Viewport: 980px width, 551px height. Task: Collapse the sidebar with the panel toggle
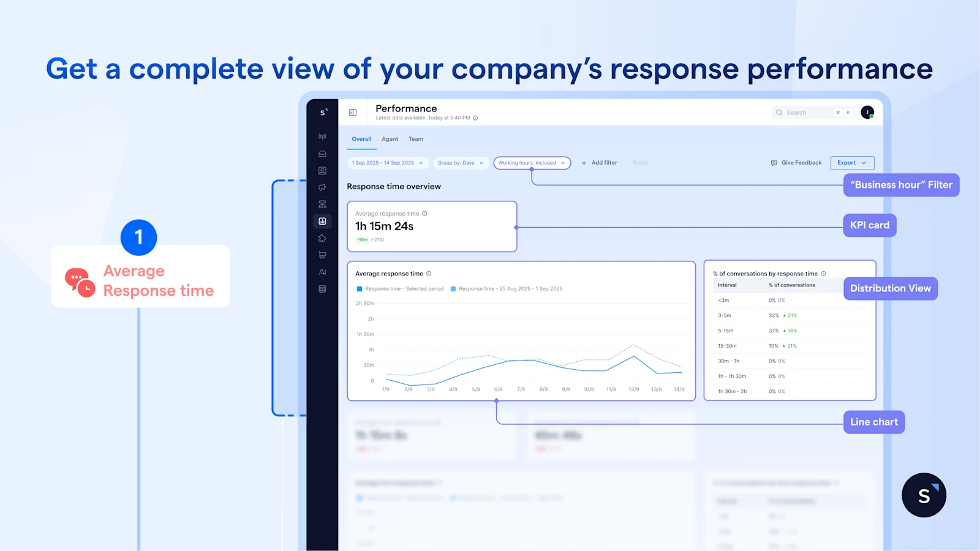[353, 113]
